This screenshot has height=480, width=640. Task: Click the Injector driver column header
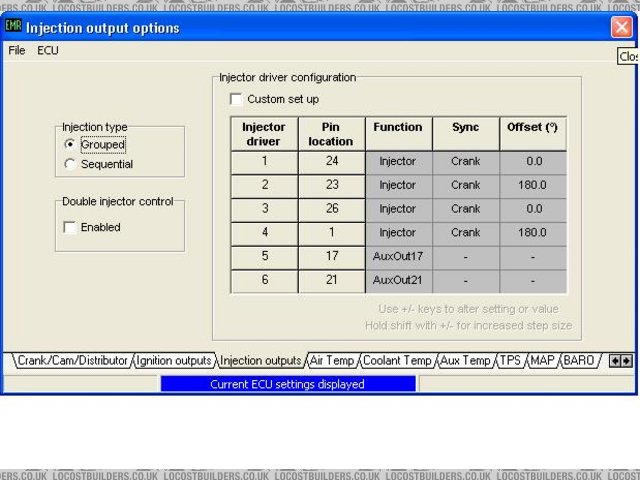(x=264, y=134)
